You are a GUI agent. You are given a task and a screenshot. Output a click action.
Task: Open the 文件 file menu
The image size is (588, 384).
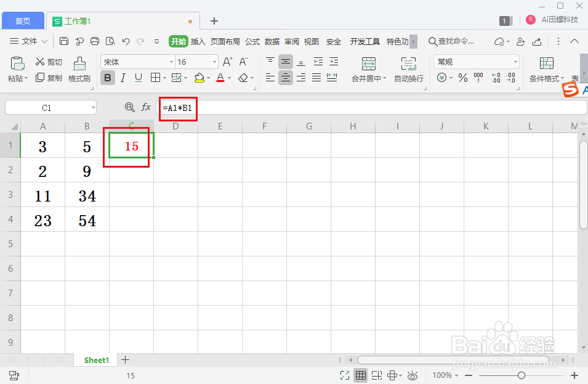pyautogui.click(x=28, y=41)
